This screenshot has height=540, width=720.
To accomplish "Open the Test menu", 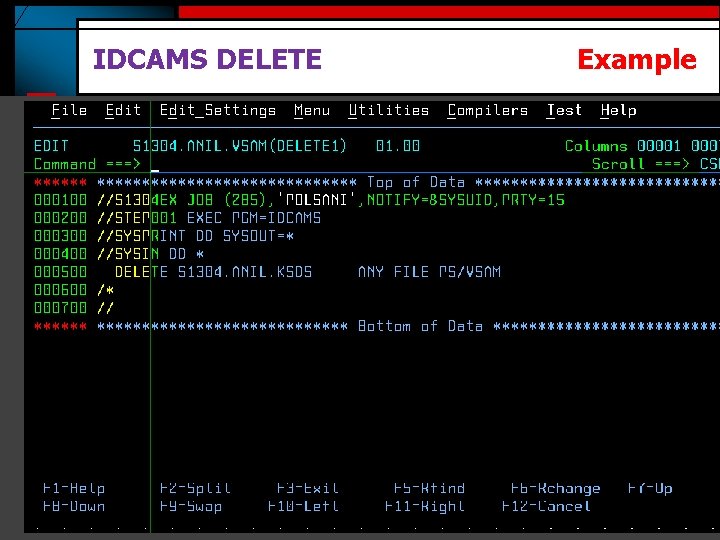I will pyautogui.click(x=564, y=111).
